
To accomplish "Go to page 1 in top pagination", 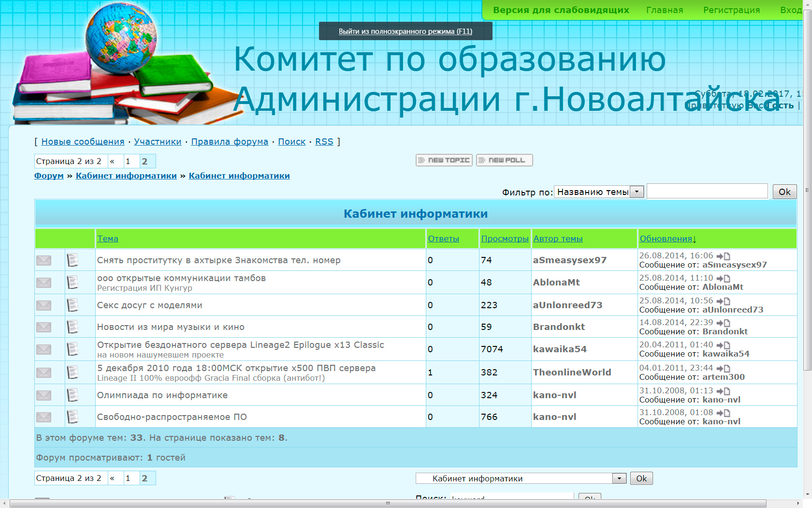I will pyautogui.click(x=128, y=162).
